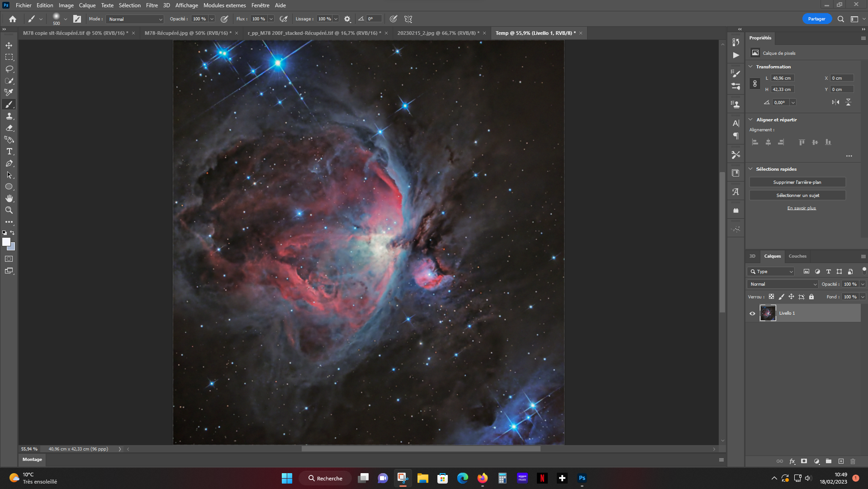The width and height of the screenshot is (868, 489).
Task: Create a new layer
Action: [841, 461]
